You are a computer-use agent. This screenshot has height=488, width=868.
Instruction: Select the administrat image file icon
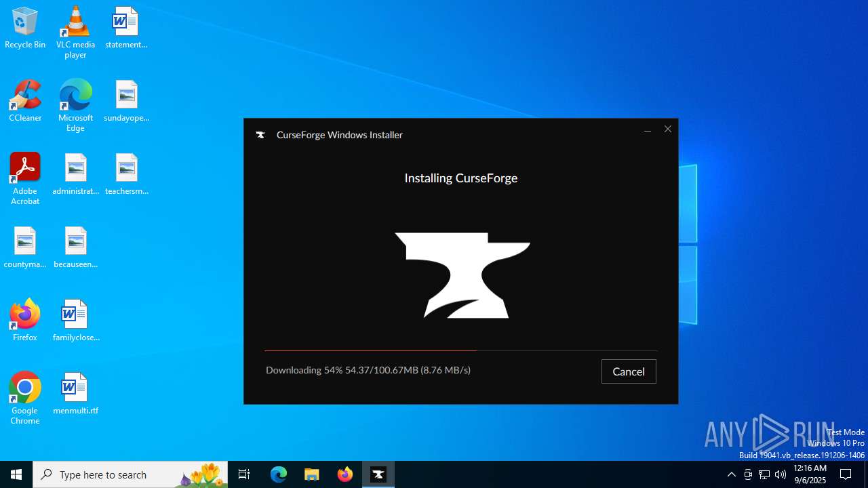(75, 174)
